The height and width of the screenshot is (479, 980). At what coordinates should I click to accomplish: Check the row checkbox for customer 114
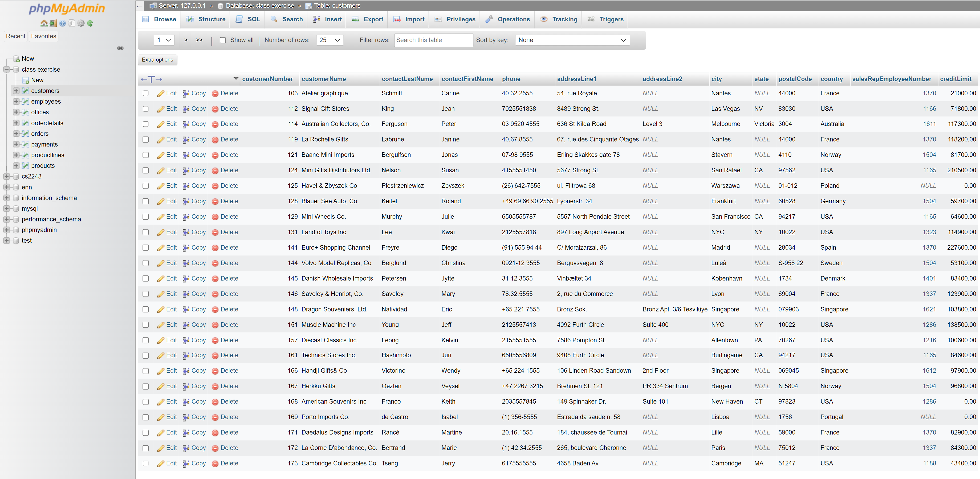tap(146, 124)
